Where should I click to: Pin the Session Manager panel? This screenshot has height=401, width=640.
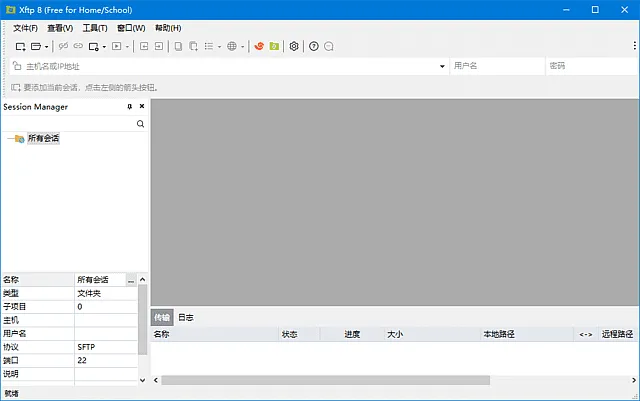tap(130, 107)
